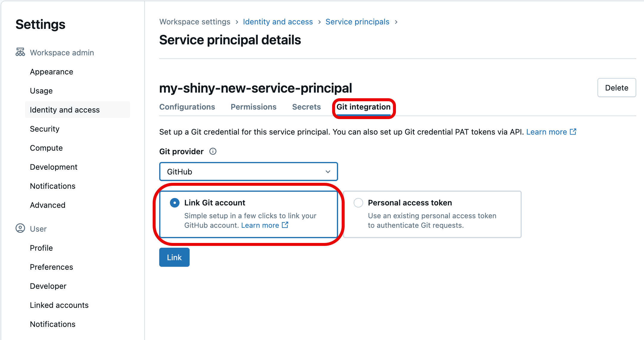Click the Link button to connect GitHub
This screenshot has width=644, height=340.
(175, 257)
